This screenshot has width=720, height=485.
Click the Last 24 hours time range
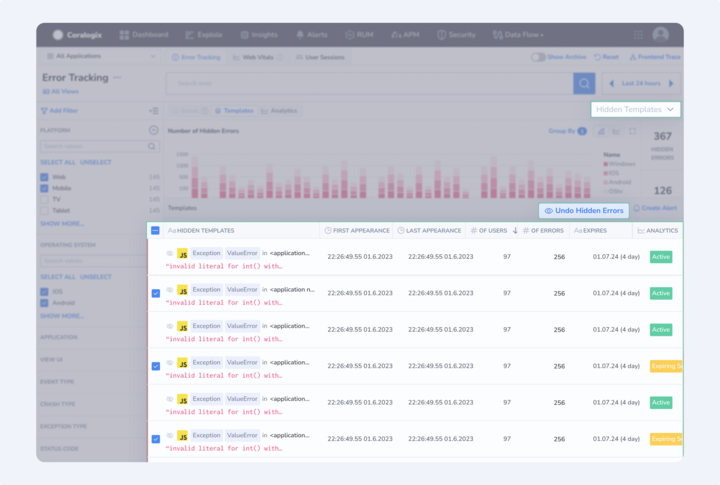pyautogui.click(x=641, y=83)
